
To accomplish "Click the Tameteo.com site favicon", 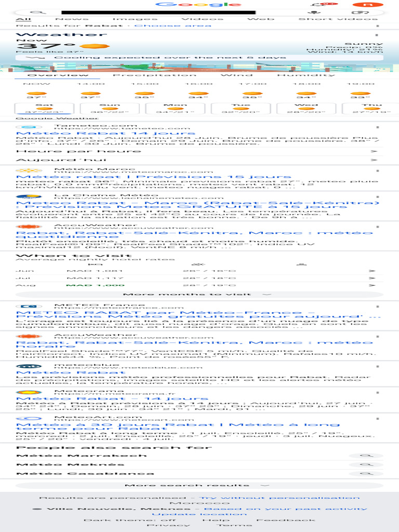I will [x=29, y=127].
